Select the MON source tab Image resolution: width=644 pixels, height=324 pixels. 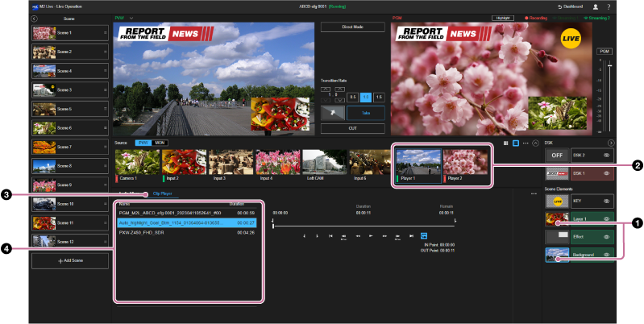(160, 143)
